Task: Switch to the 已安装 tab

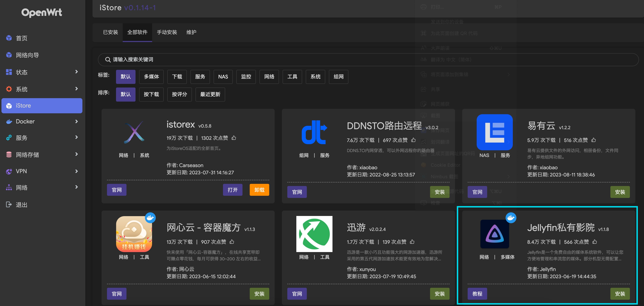Action: pos(111,32)
